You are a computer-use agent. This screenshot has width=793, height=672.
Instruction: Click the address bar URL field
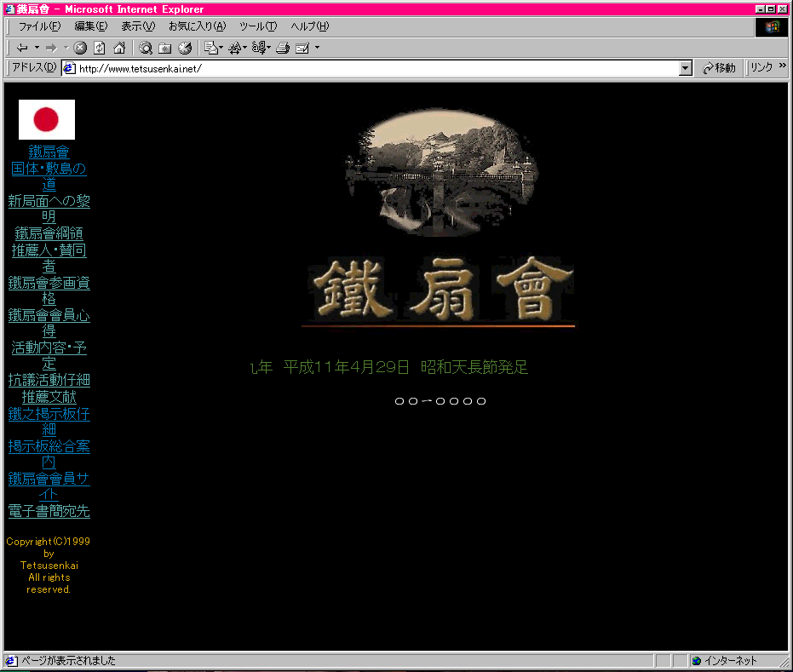click(375, 69)
